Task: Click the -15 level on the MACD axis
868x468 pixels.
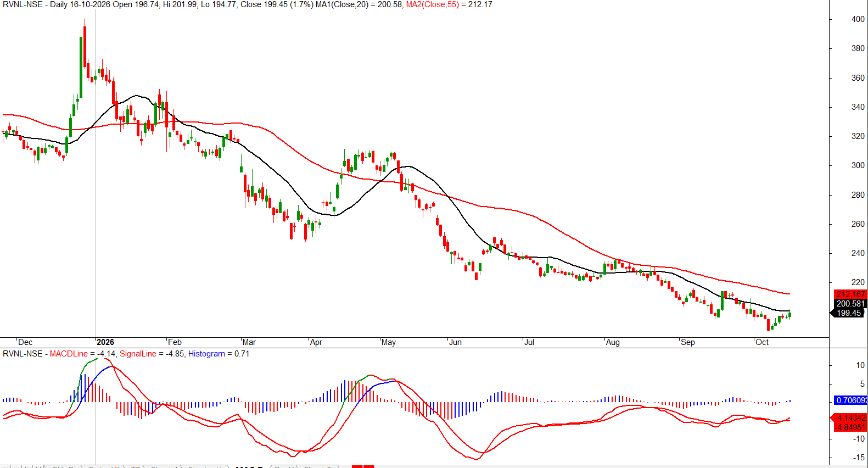Action: click(859, 458)
